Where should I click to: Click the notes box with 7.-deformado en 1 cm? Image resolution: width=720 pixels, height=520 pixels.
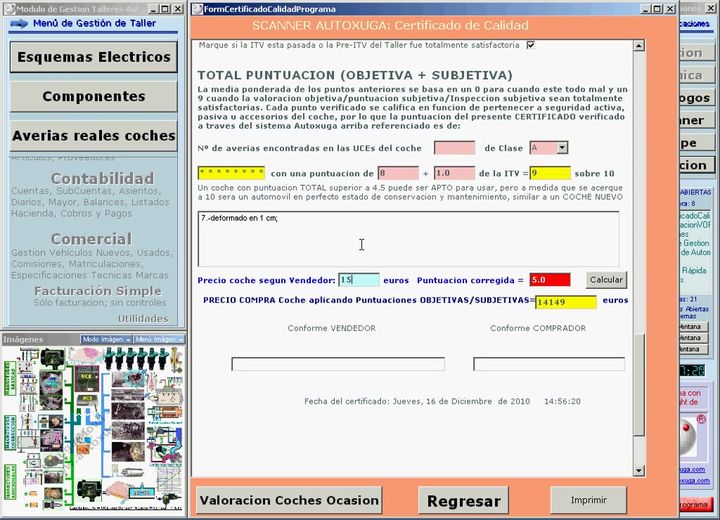click(409, 239)
